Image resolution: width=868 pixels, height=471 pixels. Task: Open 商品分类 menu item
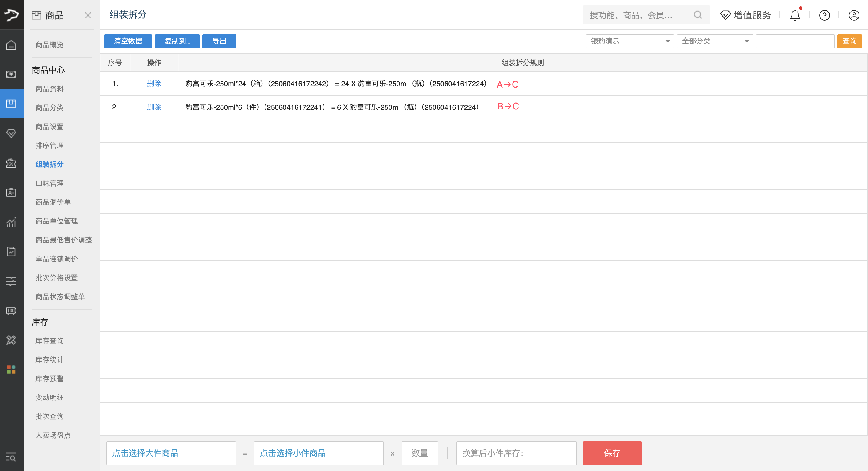coord(50,108)
